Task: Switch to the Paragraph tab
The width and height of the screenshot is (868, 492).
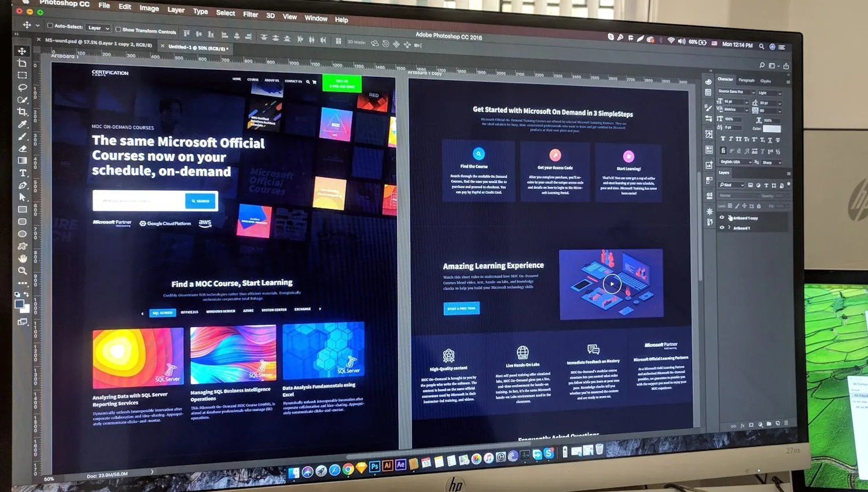Action: (x=746, y=80)
